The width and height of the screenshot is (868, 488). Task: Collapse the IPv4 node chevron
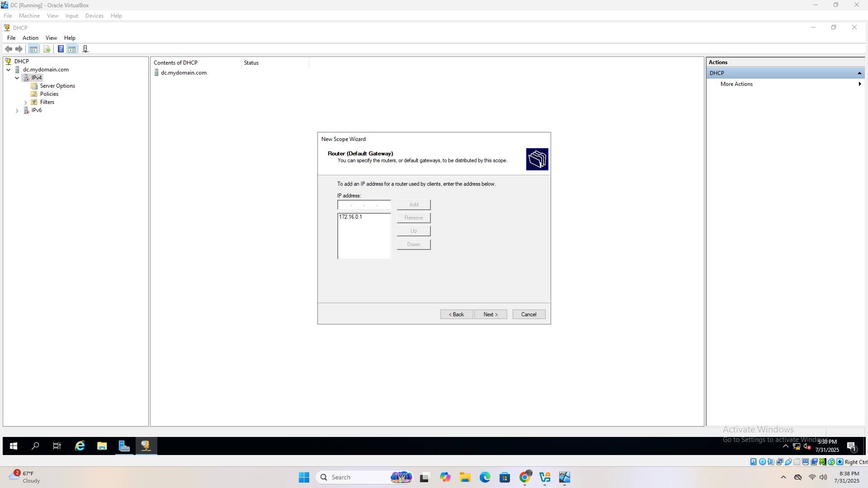click(17, 78)
